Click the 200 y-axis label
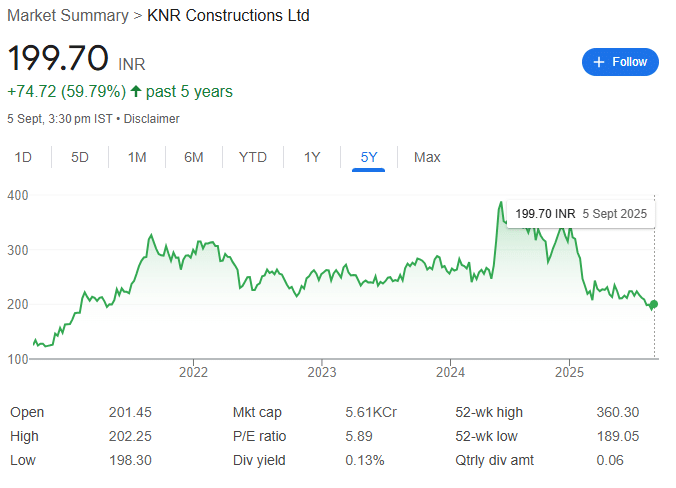Screen dimensions: 676x488 pyautogui.click(x=18, y=304)
